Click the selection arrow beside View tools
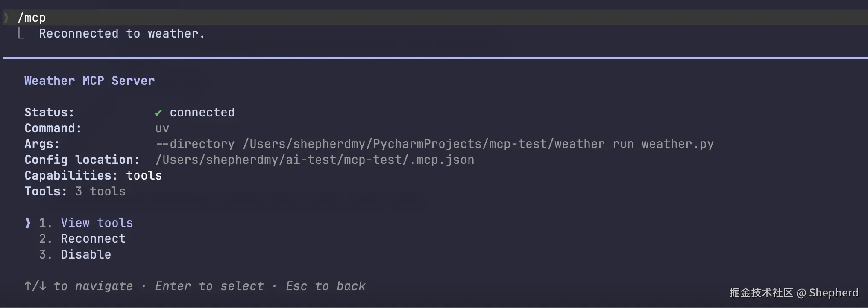868x308 pixels. [28, 223]
